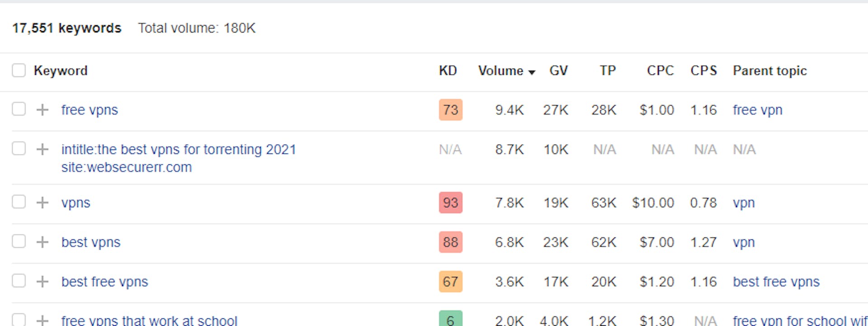This screenshot has width=868, height=326.
Task: Open 'free vpns' keyword link
Action: point(90,110)
